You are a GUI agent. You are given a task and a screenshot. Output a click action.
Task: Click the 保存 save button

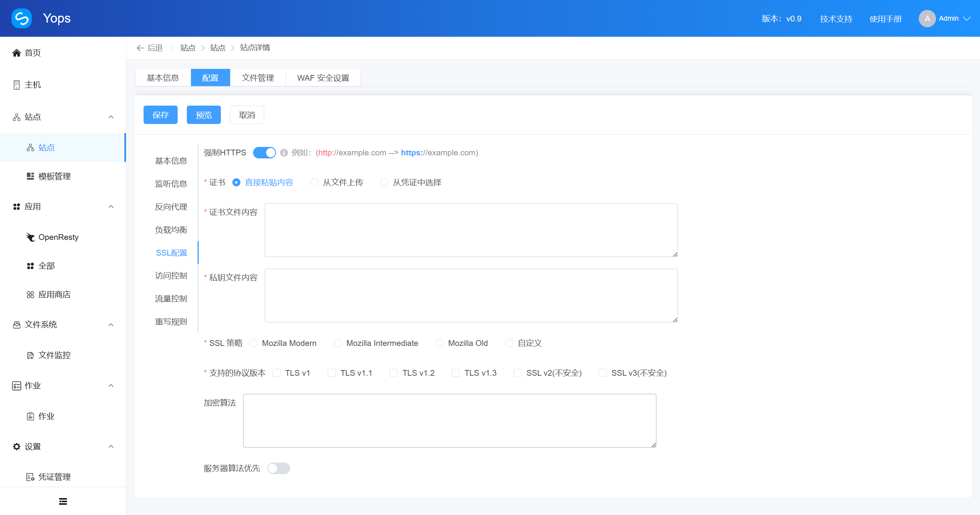[x=160, y=115]
